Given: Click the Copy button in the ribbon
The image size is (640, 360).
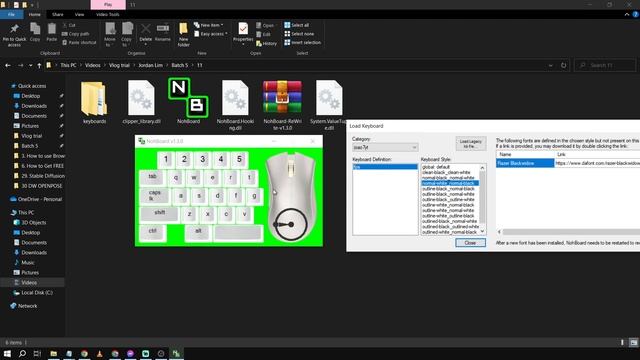Looking at the screenshot, I should coord(35,33).
